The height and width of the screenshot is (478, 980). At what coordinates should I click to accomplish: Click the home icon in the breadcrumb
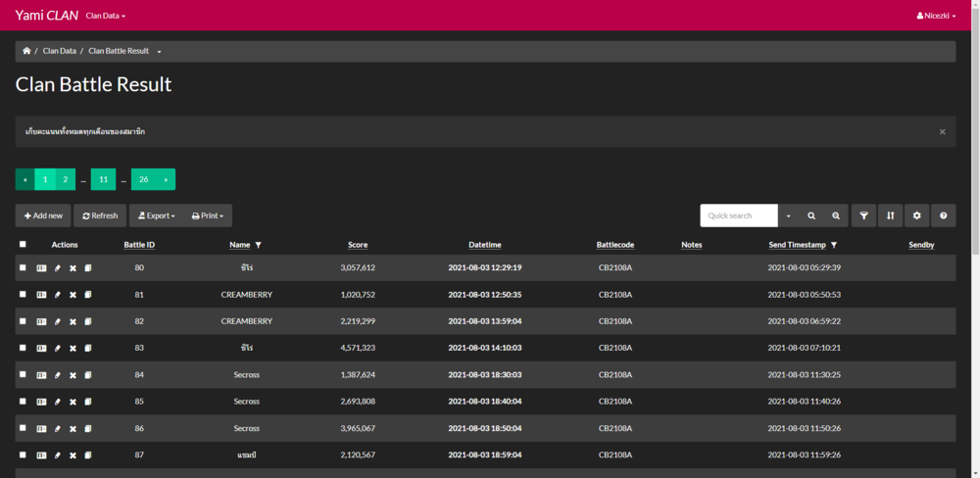[26, 51]
